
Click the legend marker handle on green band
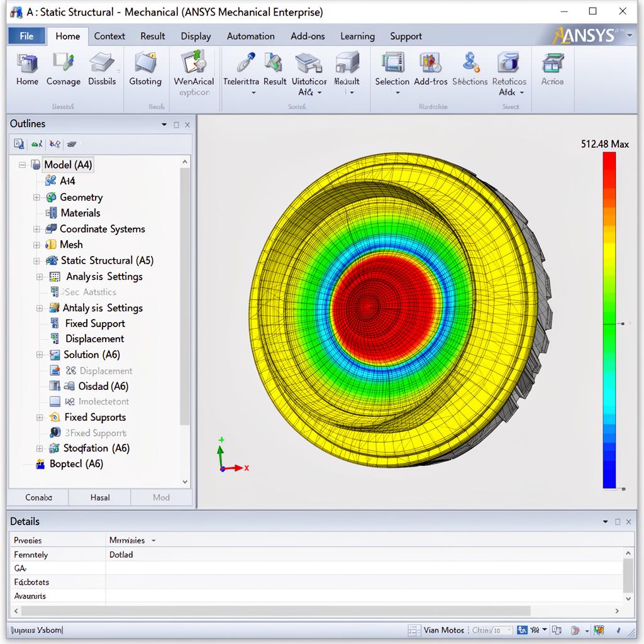point(623,324)
